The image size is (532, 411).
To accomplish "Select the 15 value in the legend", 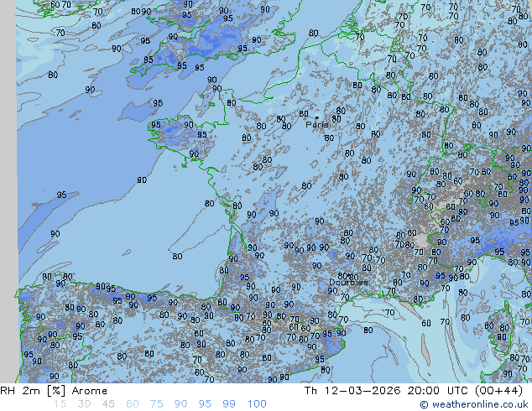I will tap(60, 404).
